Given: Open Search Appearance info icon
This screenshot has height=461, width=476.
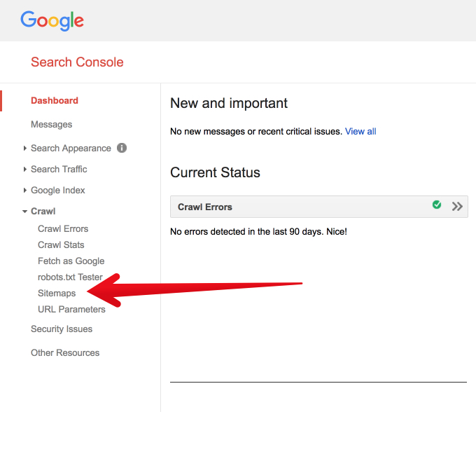Looking at the screenshot, I should (122, 148).
